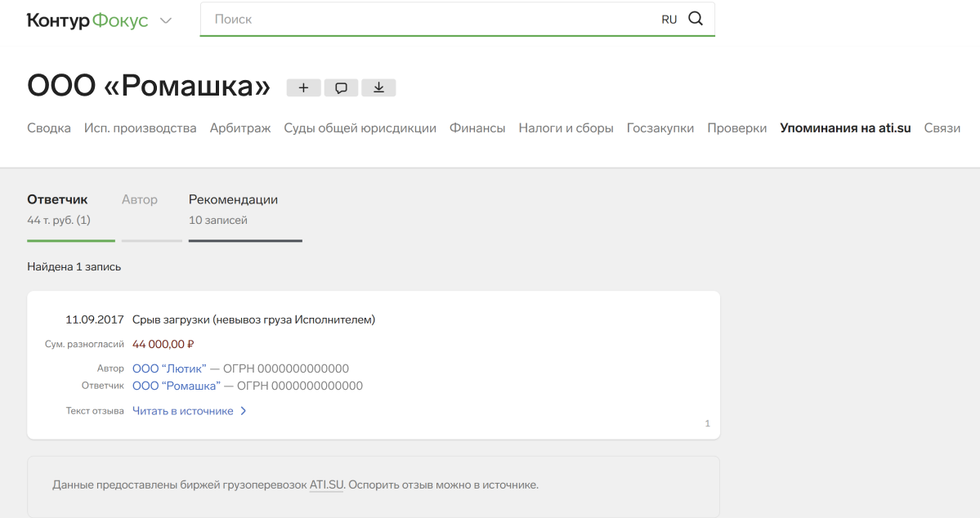
Task: Open Суды общей юрисдикции tab
Action: coord(360,128)
